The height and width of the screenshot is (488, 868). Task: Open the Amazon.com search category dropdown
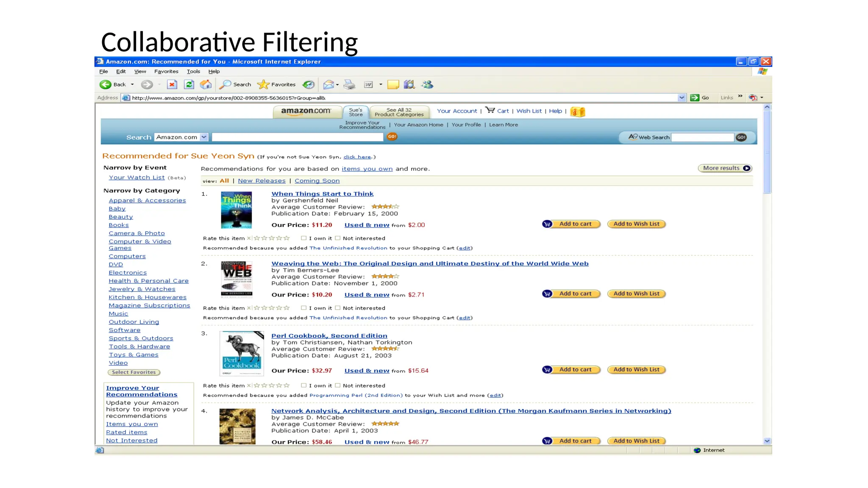tap(204, 137)
